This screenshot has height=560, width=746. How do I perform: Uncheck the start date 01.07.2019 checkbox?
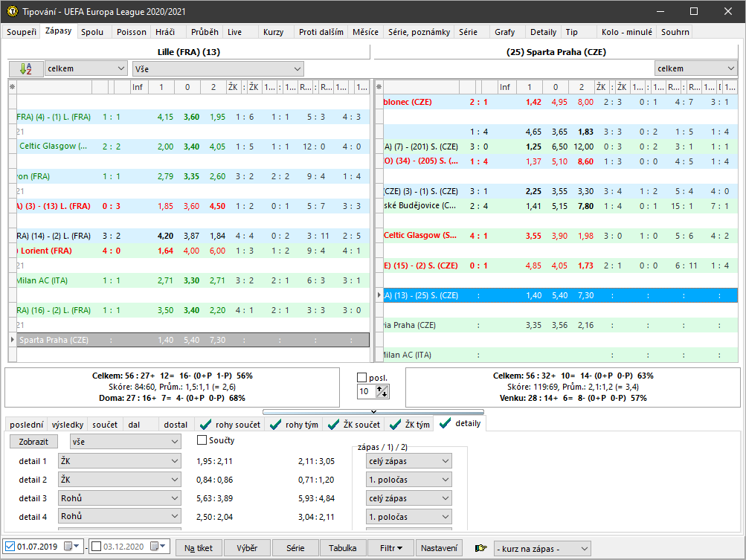(10, 547)
